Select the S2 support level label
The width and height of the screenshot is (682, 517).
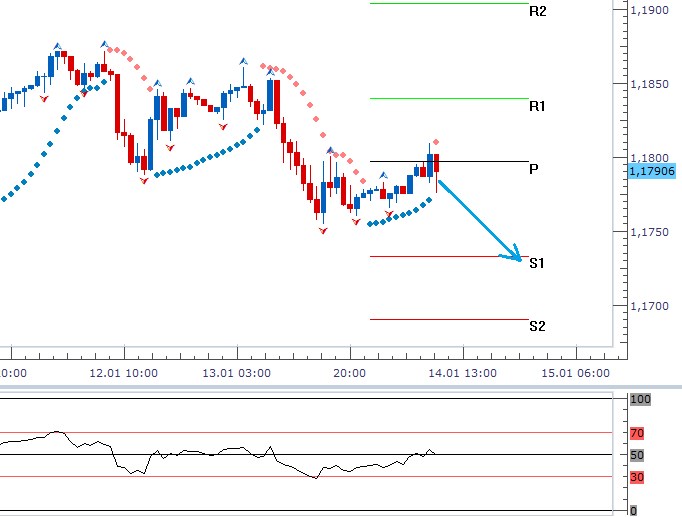pos(537,326)
